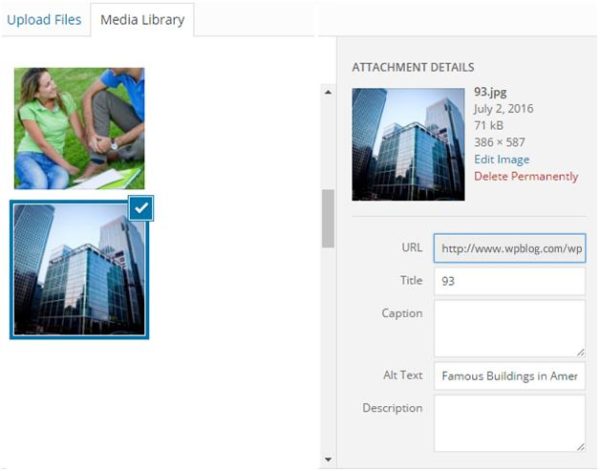
Task: Switch to the Upload Files tab
Action: (44, 20)
